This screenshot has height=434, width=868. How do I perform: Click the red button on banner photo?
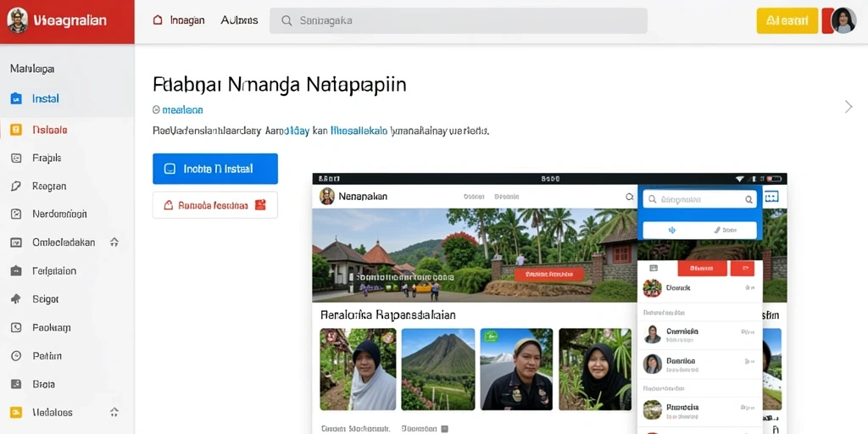coord(549,274)
